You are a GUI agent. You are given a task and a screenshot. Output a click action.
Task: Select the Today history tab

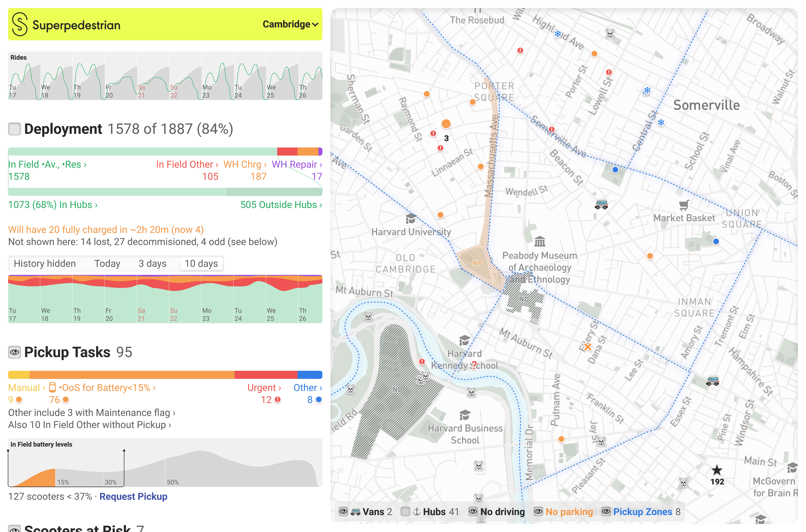click(x=107, y=264)
